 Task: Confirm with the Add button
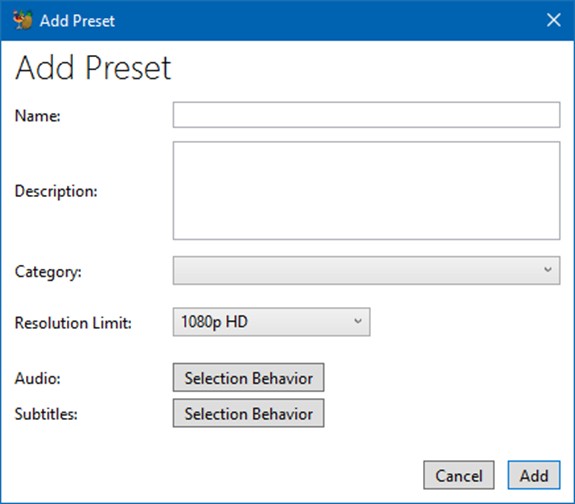click(534, 475)
